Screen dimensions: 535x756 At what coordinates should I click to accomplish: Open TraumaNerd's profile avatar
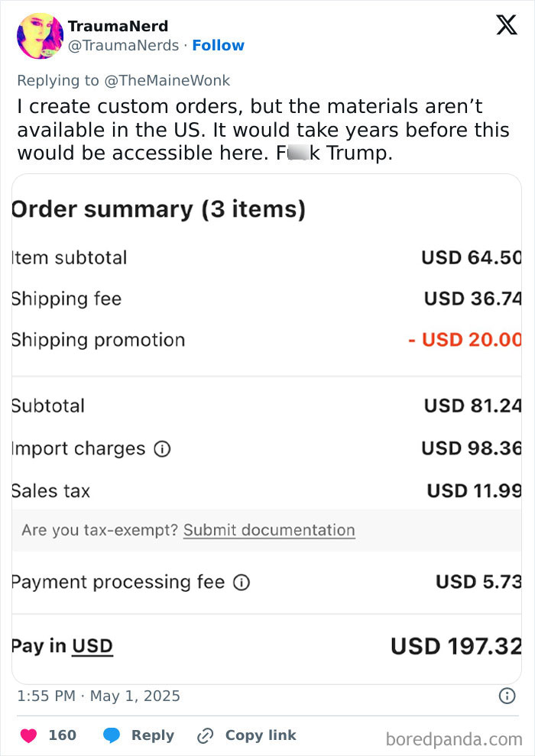40,36
